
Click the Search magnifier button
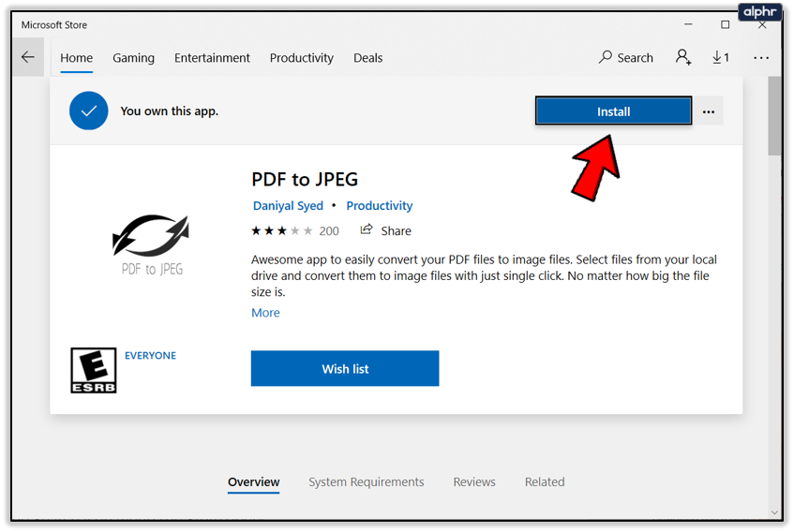click(x=626, y=58)
